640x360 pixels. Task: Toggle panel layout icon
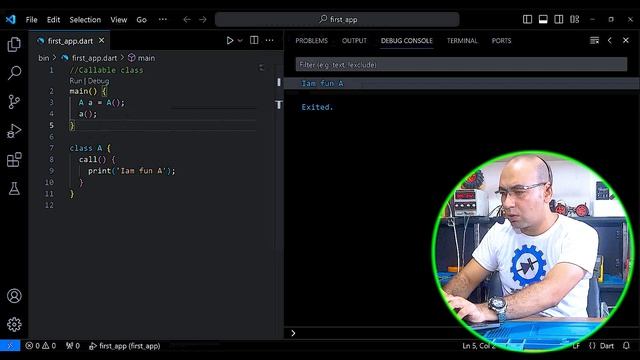click(543, 19)
